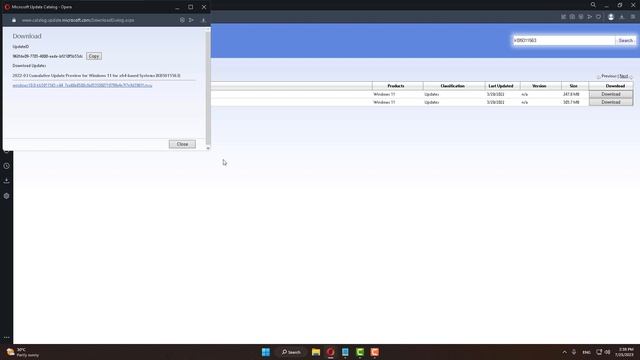Maximize the Microsoft Update Catalog popup window
The image size is (640, 360).
point(191,7)
